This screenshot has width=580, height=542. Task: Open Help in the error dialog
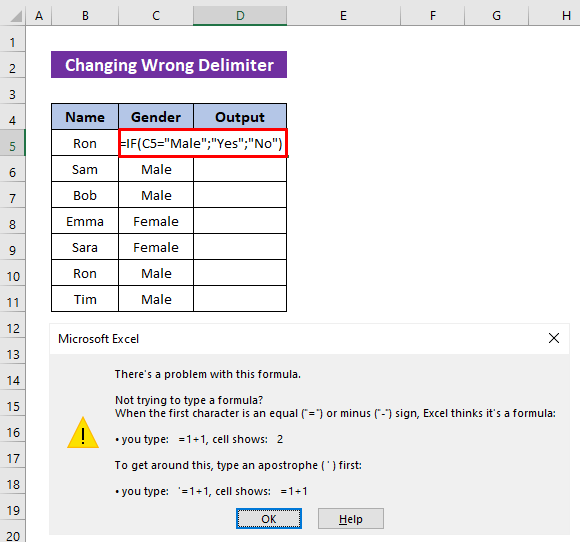[x=351, y=519]
